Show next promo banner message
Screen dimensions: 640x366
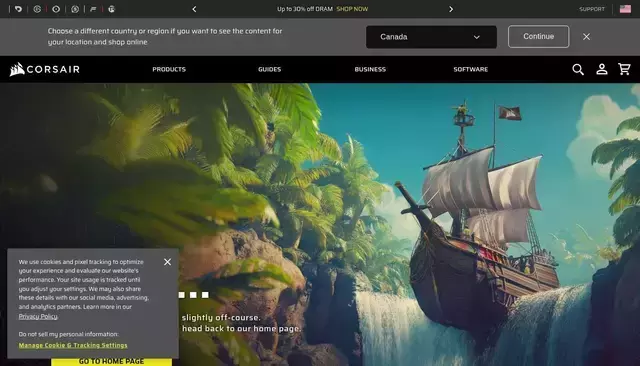(x=451, y=9)
